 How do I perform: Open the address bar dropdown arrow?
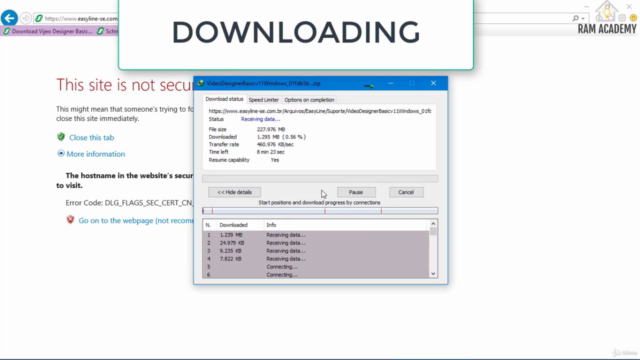click(583, 19)
